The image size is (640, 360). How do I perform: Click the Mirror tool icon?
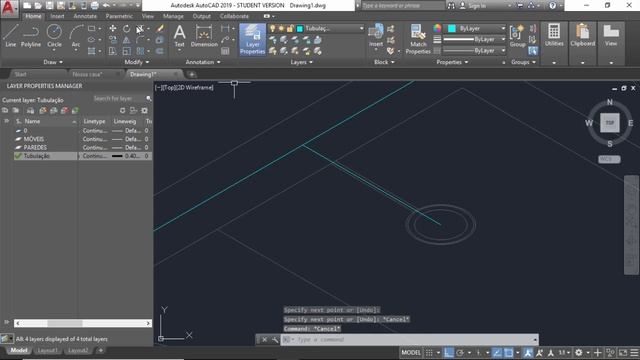point(127,40)
